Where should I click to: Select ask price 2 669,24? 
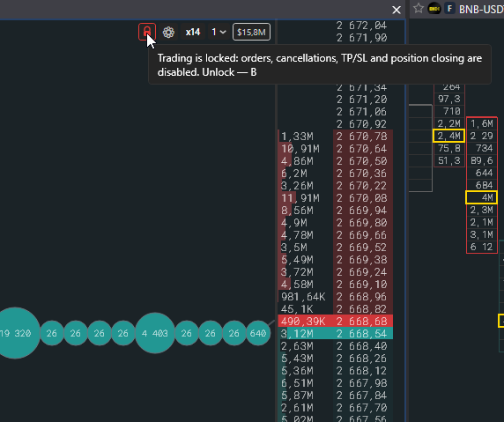click(362, 272)
